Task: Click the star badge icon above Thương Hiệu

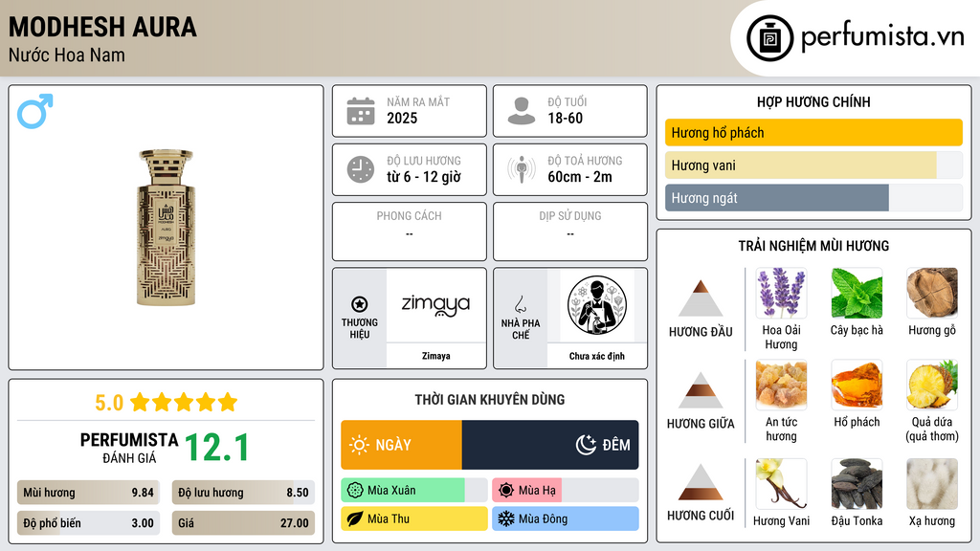Action: click(360, 304)
